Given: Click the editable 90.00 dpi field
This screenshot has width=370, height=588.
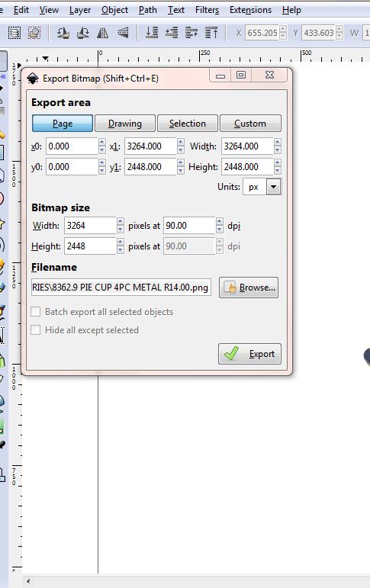Looking at the screenshot, I should 189,226.
